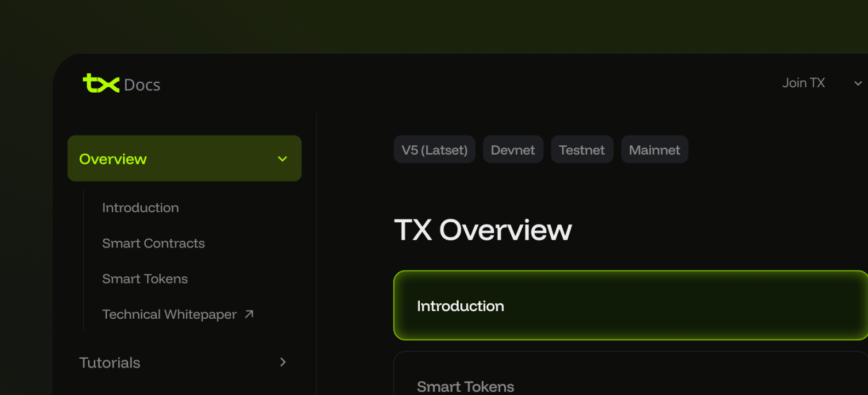Click the TX Overview page heading
This screenshot has height=395, width=868.
[x=483, y=230]
